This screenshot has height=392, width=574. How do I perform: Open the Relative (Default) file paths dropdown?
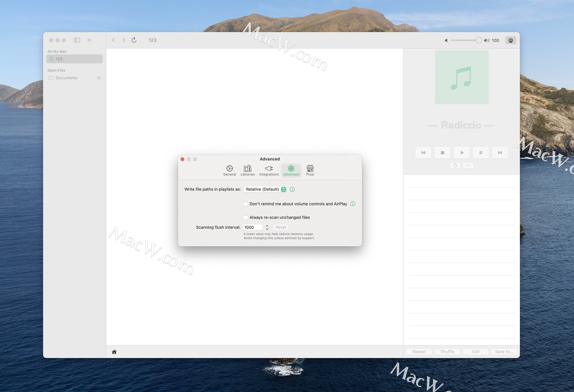[x=265, y=189]
